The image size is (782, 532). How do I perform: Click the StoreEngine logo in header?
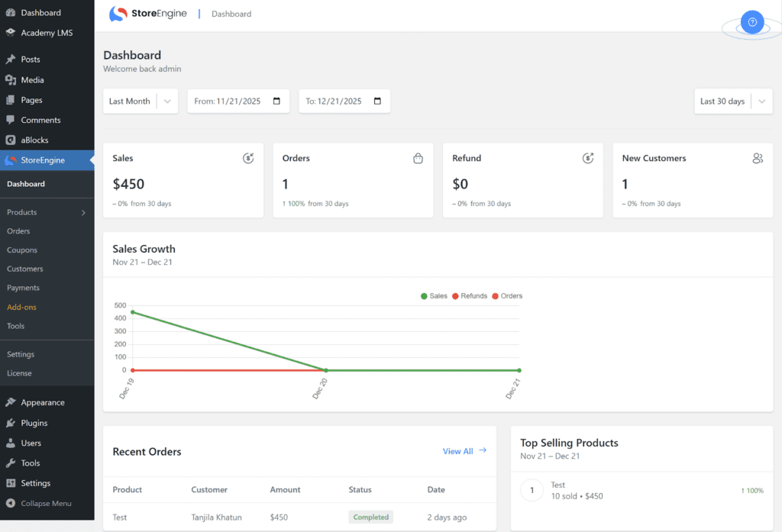click(148, 14)
